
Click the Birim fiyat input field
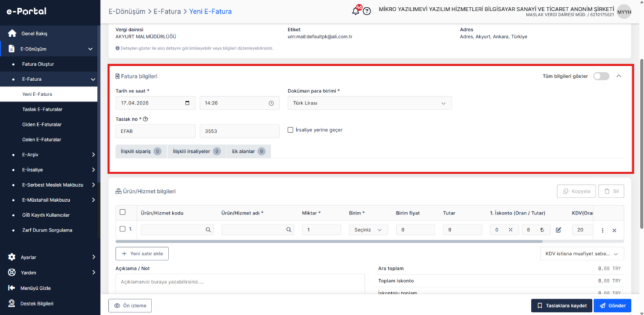click(416, 230)
